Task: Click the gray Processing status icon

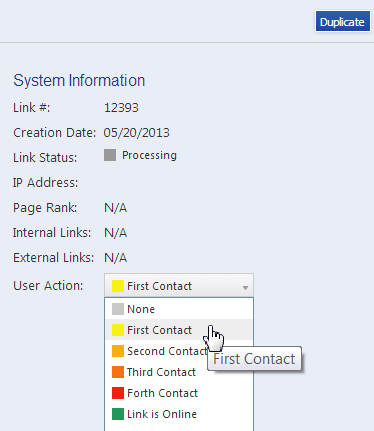Action: pyautogui.click(x=110, y=155)
